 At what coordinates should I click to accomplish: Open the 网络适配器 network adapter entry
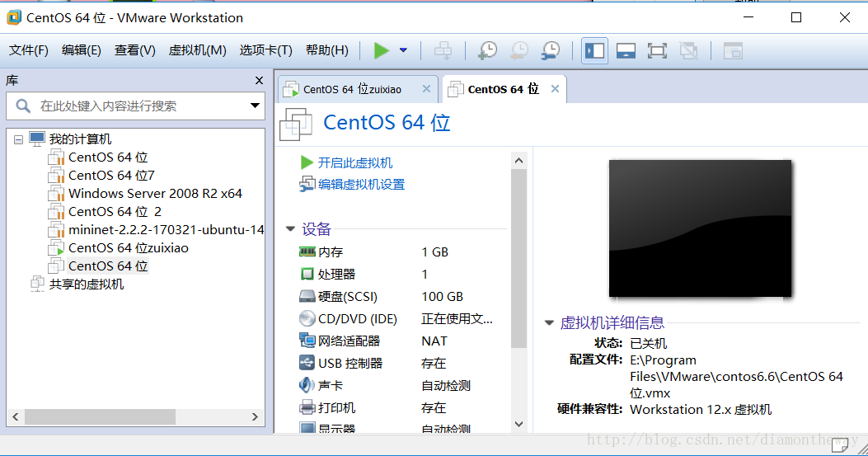click(349, 341)
